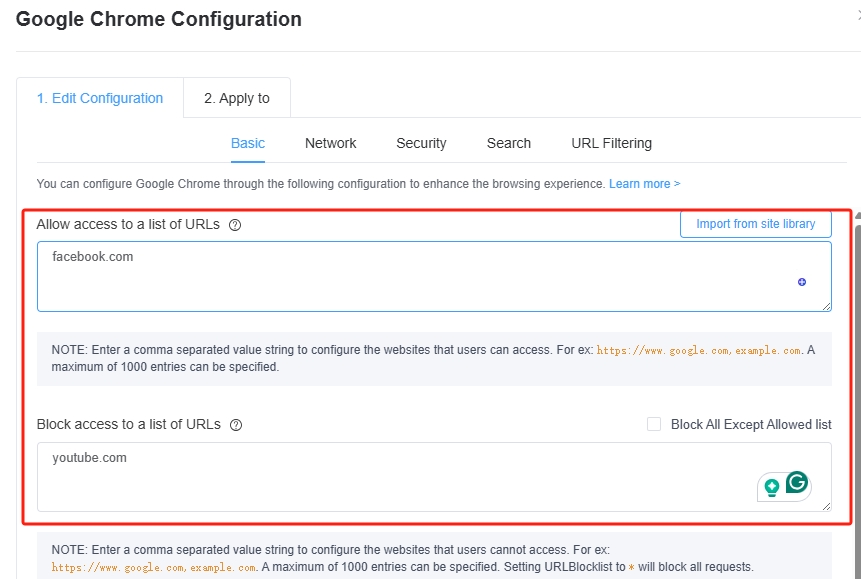Focus the Block access URLs text area
The width and height of the screenshot is (861, 579).
434,477
